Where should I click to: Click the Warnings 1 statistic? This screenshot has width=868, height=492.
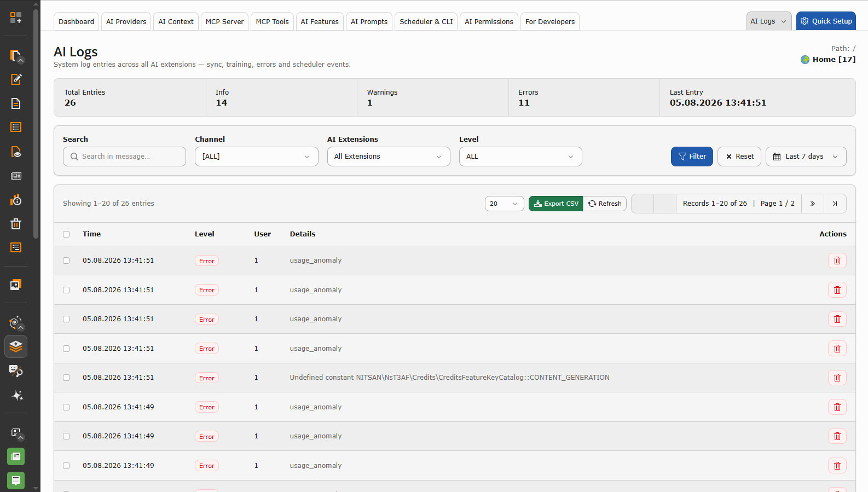(x=432, y=97)
